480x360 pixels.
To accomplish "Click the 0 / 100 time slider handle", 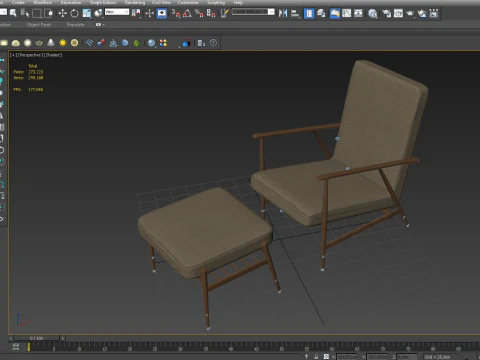I will pos(37,338).
